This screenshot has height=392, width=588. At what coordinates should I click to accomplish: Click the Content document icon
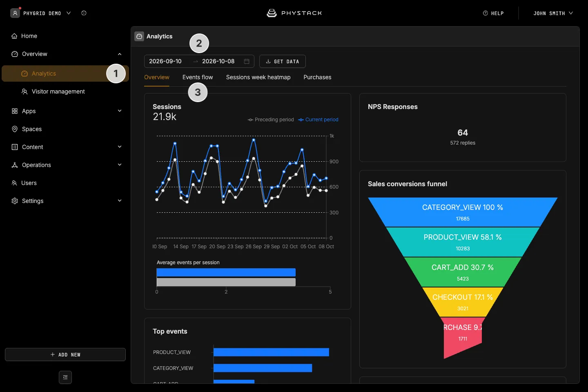pos(15,147)
